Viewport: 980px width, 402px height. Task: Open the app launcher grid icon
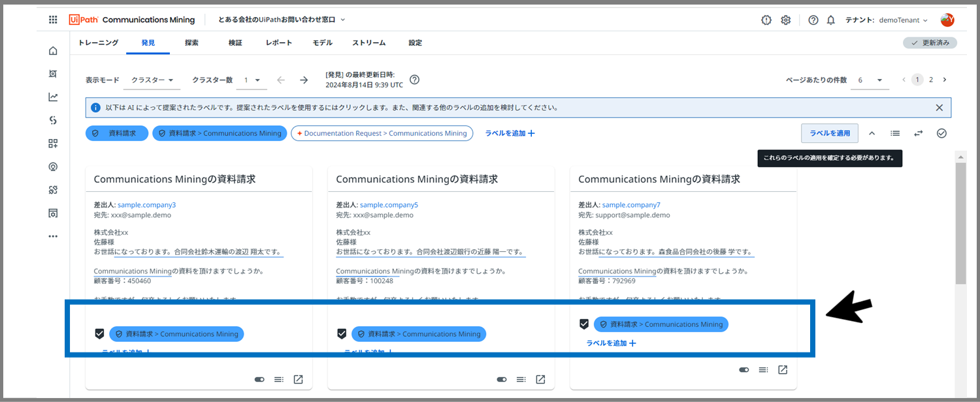point(53,20)
